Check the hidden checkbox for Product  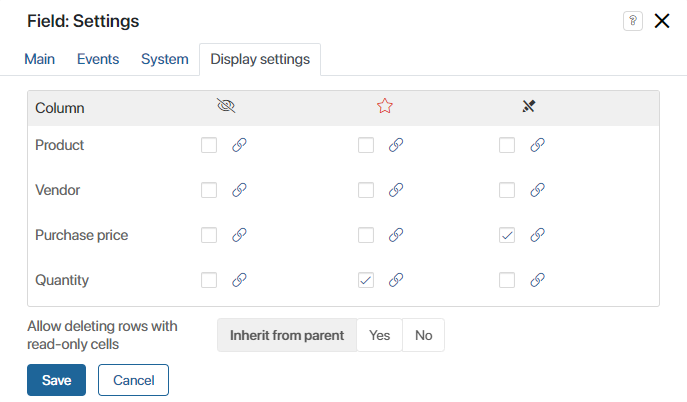point(209,145)
